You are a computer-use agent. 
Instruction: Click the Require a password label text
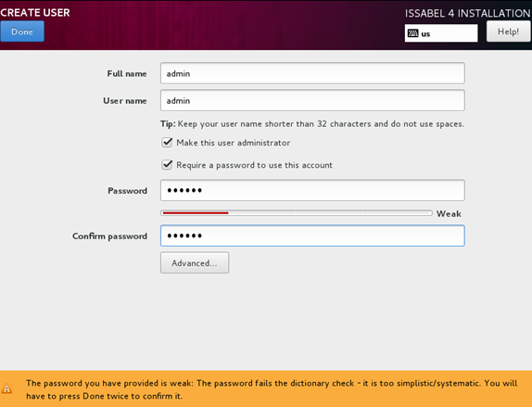pos(254,165)
